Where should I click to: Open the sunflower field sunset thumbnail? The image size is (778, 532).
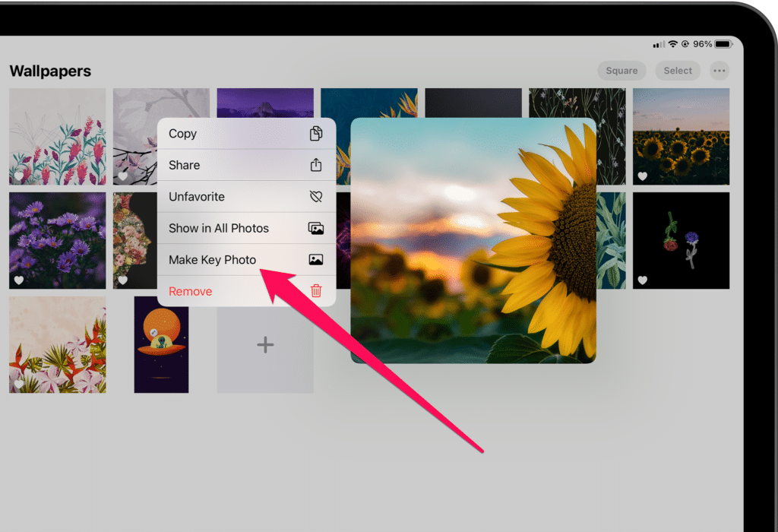681,136
